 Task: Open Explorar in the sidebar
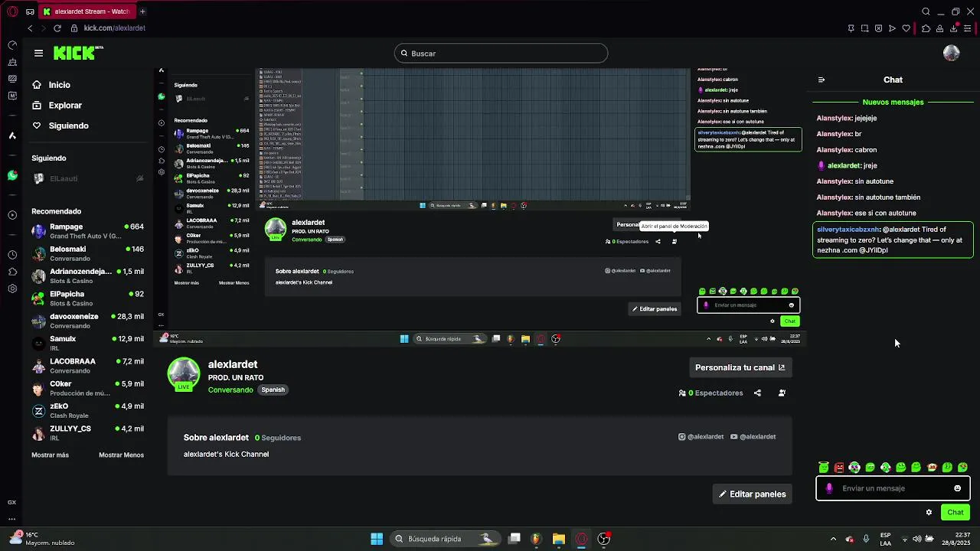57,105
